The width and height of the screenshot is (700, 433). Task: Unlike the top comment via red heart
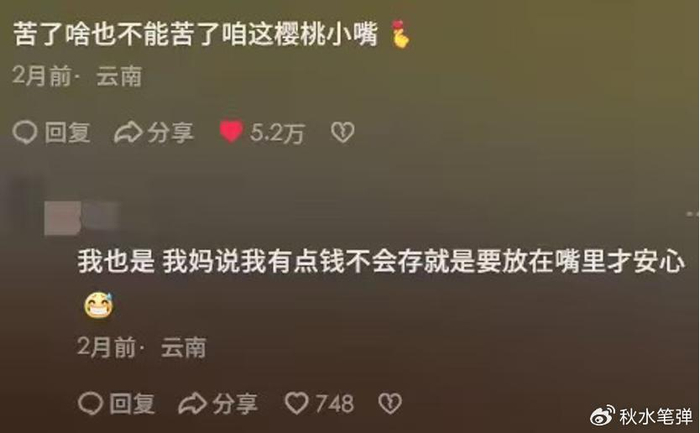coord(231,132)
